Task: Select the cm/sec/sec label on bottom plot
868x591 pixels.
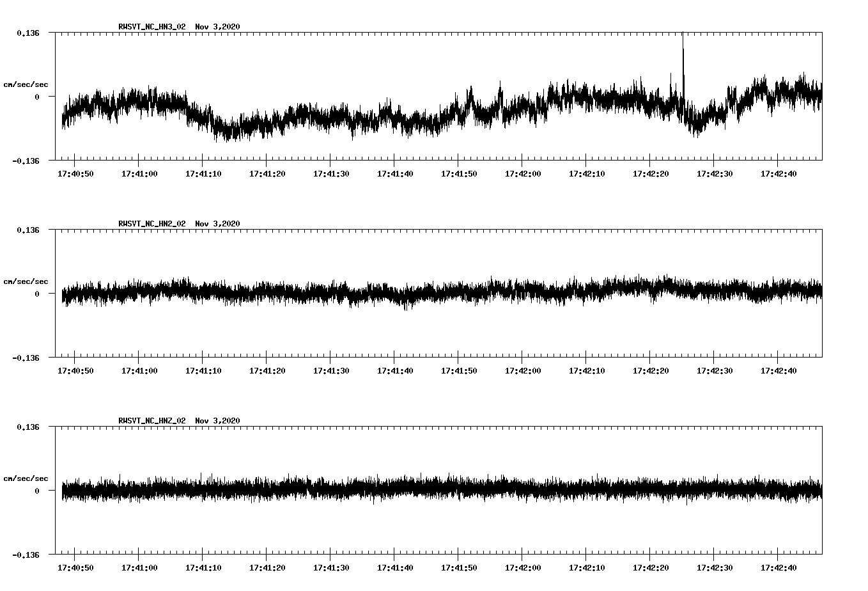Action: coord(27,478)
